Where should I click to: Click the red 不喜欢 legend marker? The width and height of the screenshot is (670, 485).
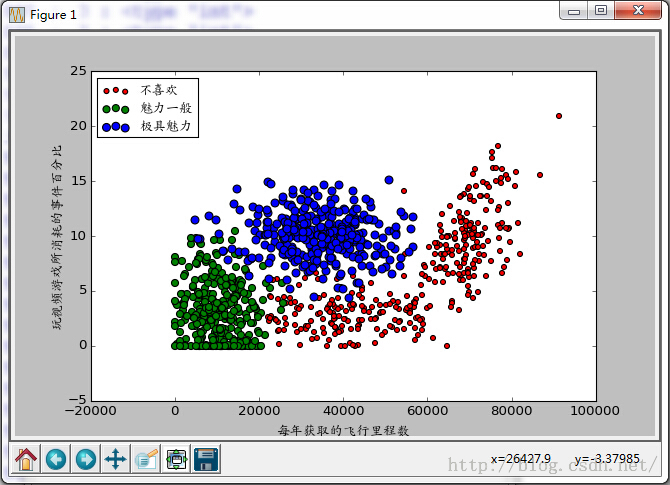pyautogui.click(x=116, y=91)
